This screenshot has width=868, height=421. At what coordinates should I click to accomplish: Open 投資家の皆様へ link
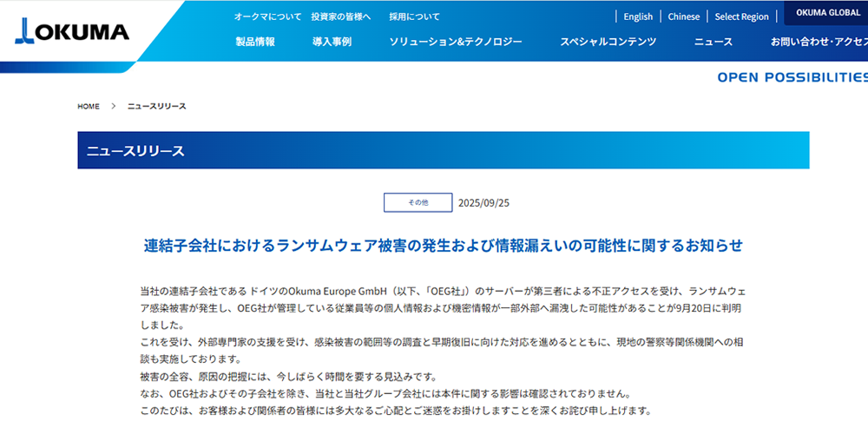(x=340, y=16)
